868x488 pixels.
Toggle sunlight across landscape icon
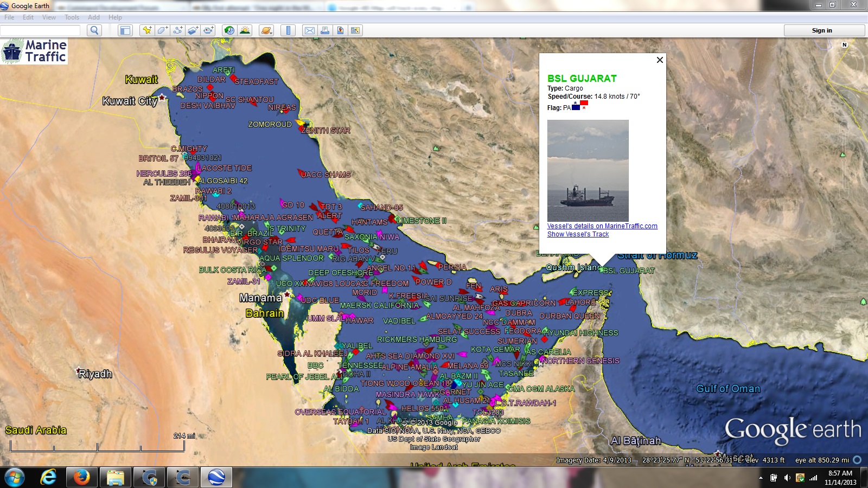coord(245,30)
